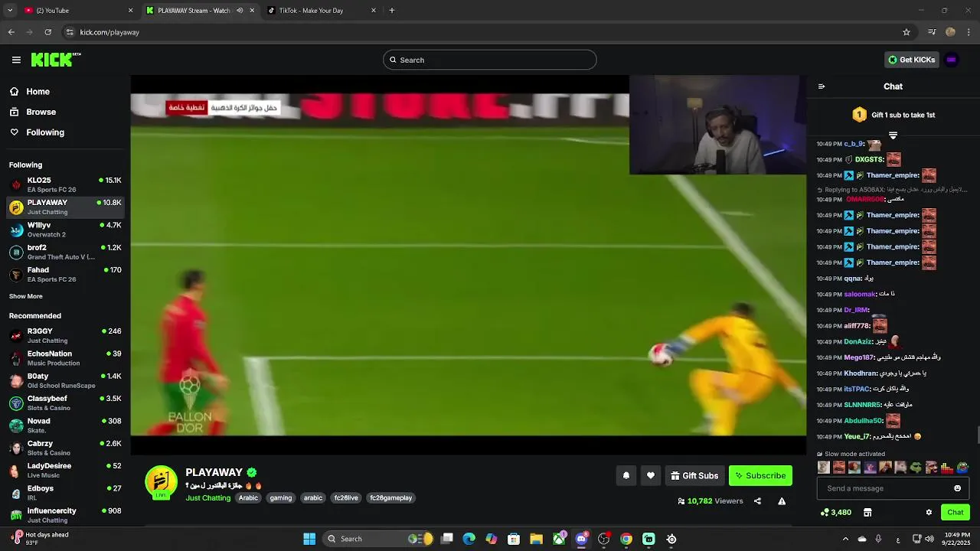The height and width of the screenshot is (551, 980).
Task: Open the clock and date in taskbar
Action: pos(957,539)
